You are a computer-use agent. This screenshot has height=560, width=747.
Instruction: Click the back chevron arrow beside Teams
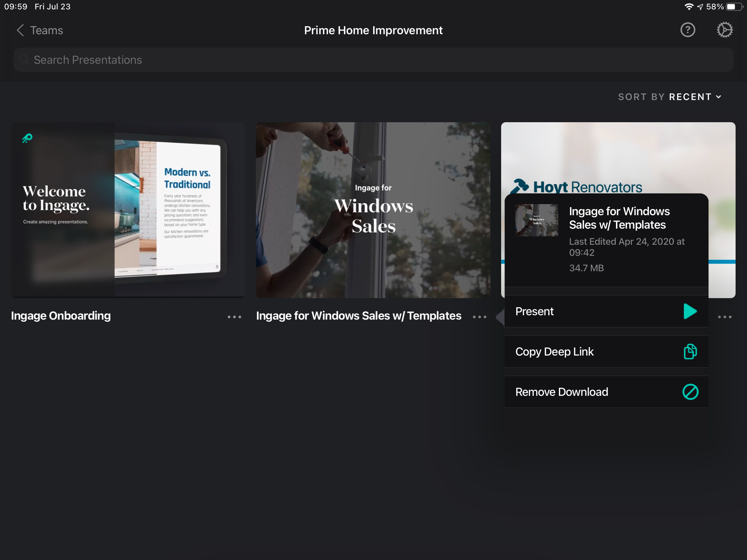[x=20, y=30]
